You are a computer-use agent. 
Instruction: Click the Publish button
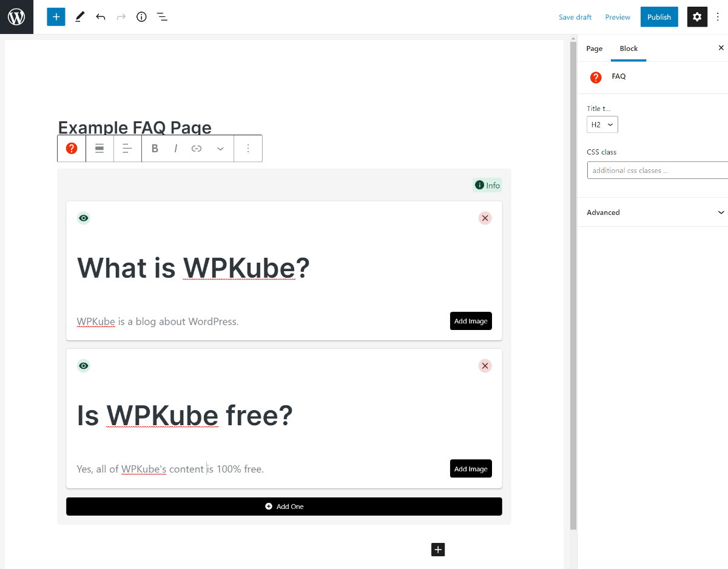(x=659, y=16)
